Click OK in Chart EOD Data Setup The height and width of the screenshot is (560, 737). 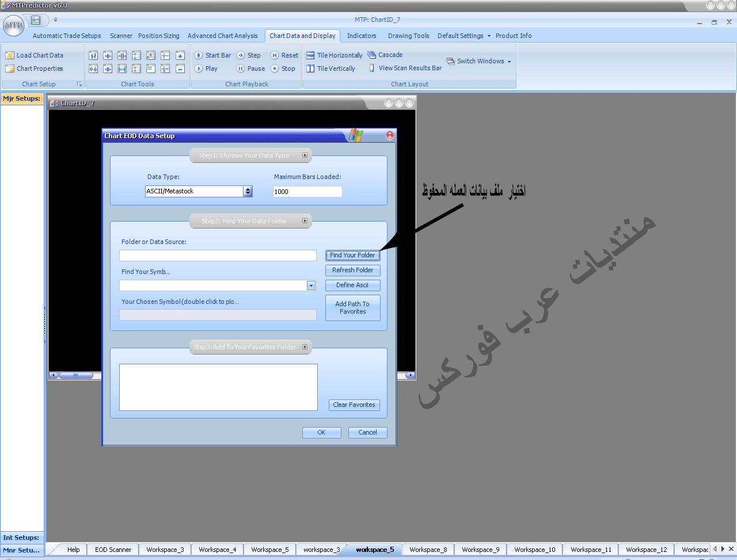(321, 432)
